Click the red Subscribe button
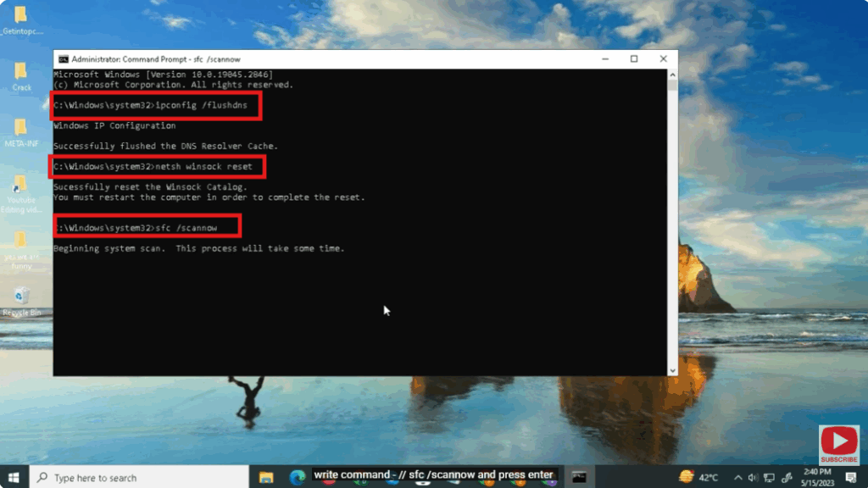 coord(839,446)
